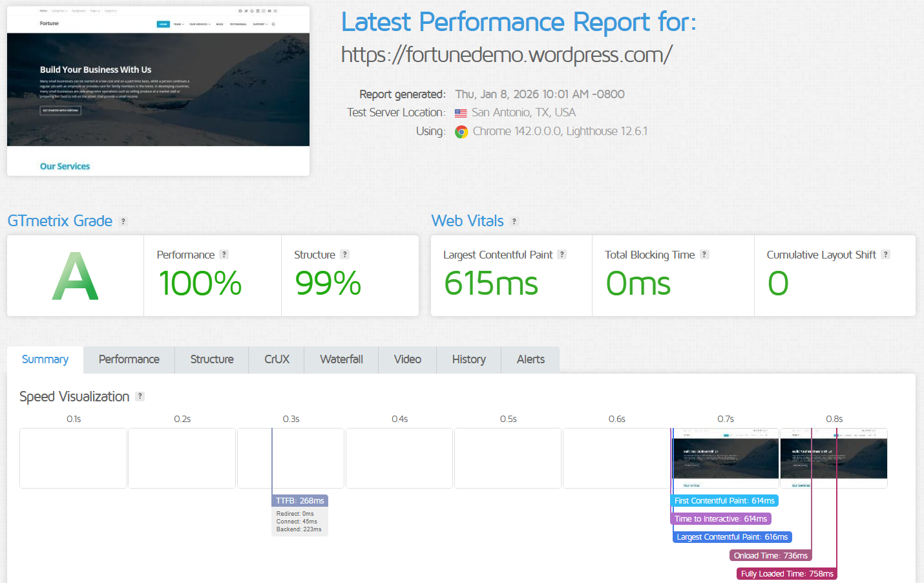924x583 pixels.
Task: Click the 0.5s timeline label
Action: [508, 419]
